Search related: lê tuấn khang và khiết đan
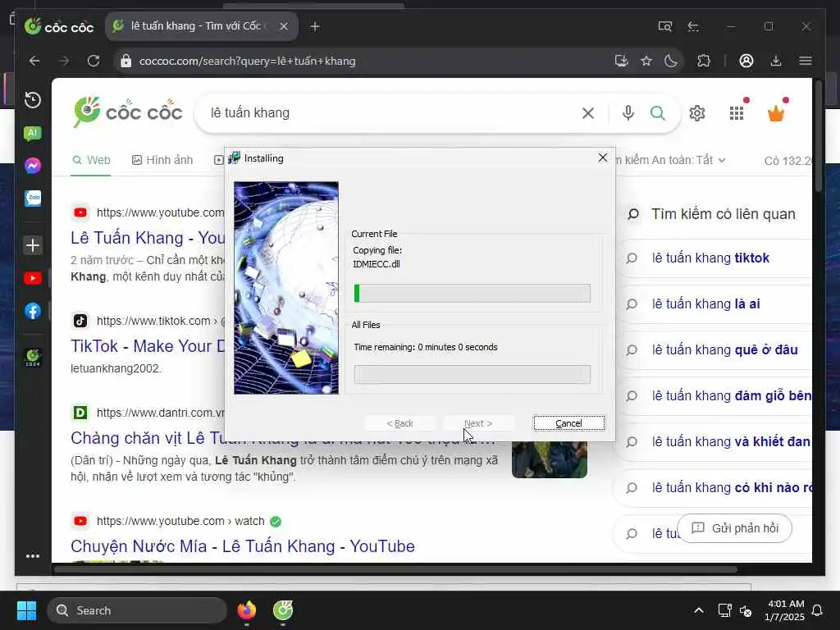 point(731,441)
